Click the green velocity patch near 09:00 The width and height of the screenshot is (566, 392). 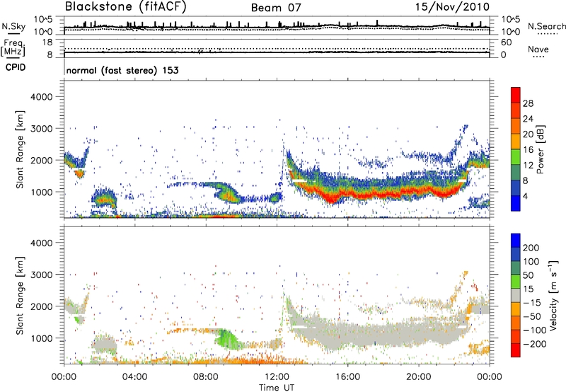(226, 339)
